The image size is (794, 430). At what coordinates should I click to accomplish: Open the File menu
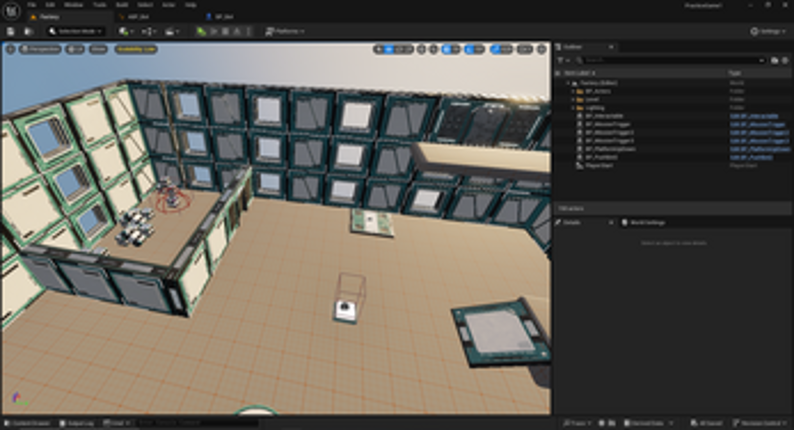coord(32,5)
